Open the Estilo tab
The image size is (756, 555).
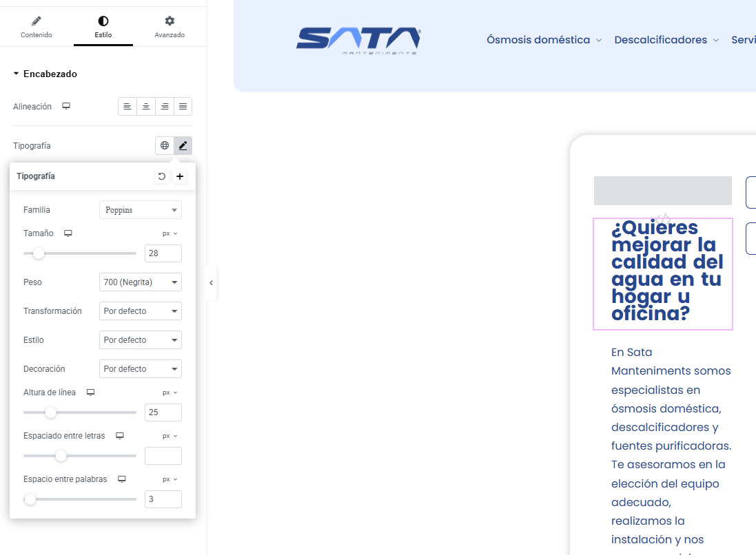103,27
